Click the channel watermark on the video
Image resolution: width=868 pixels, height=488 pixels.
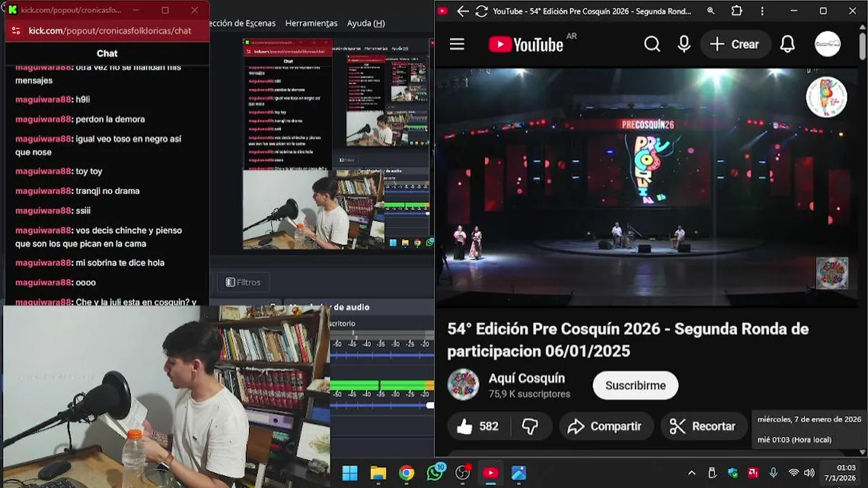(x=831, y=273)
